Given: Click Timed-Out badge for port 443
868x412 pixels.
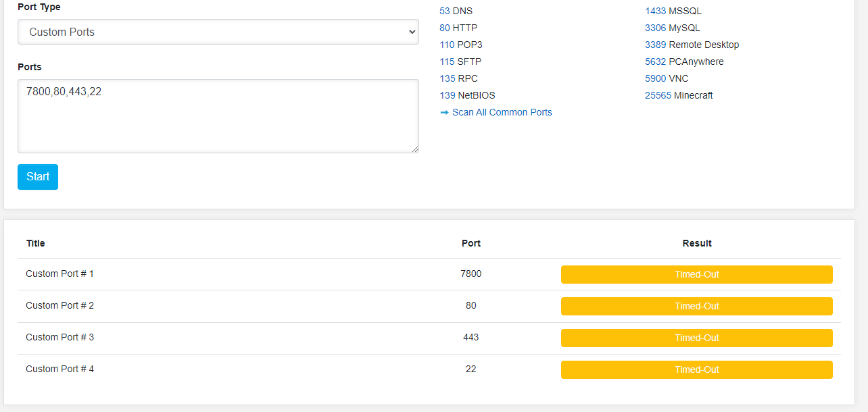Looking at the screenshot, I should [x=696, y=338].
